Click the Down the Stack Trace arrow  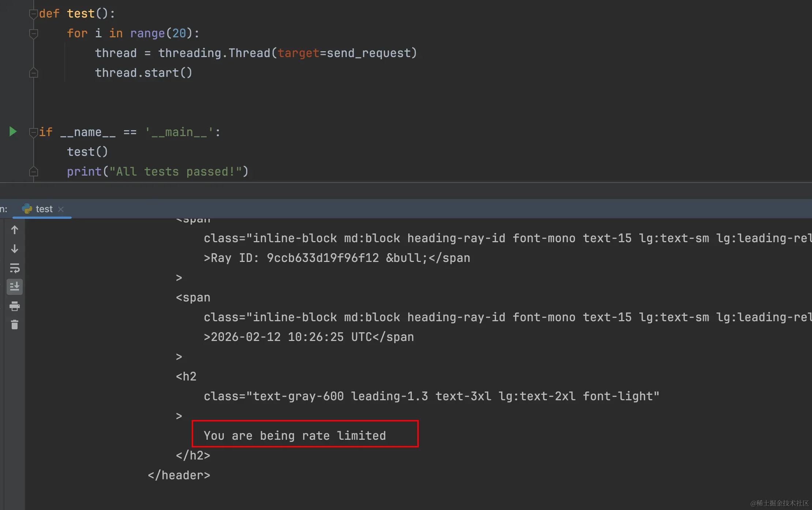click(x=15, y=249)
